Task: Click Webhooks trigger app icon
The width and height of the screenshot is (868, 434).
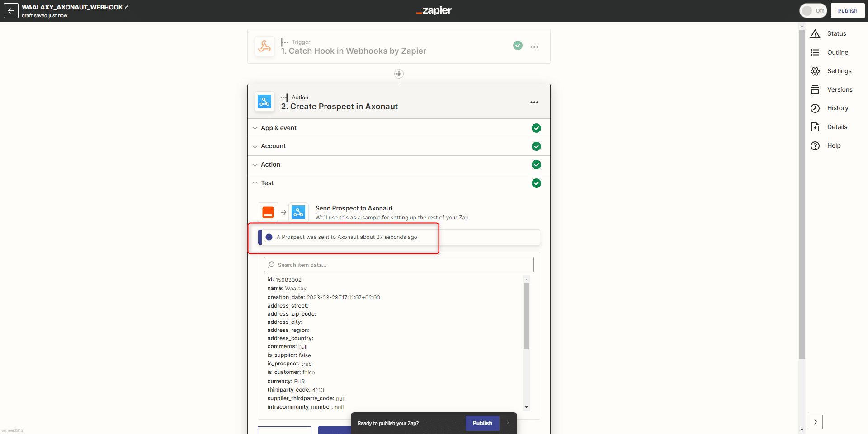Action: pos(264,47)
